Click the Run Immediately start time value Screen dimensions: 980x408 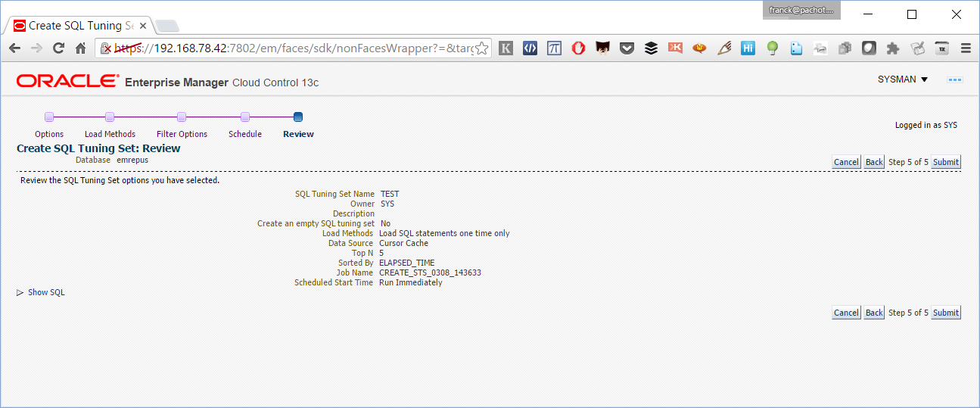(411, 282)
